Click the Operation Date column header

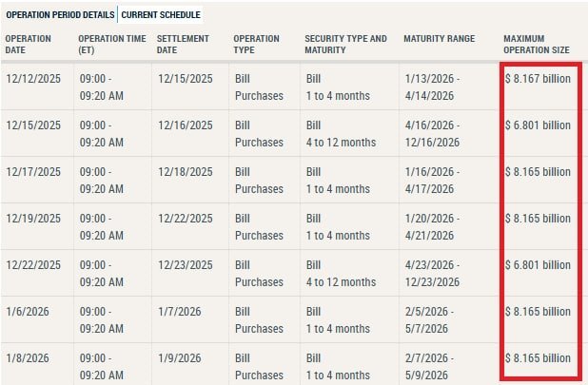[x=30, y=45]
